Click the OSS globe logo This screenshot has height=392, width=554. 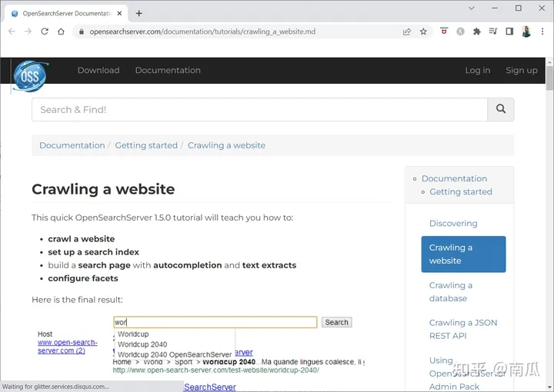tap(30, 75)
